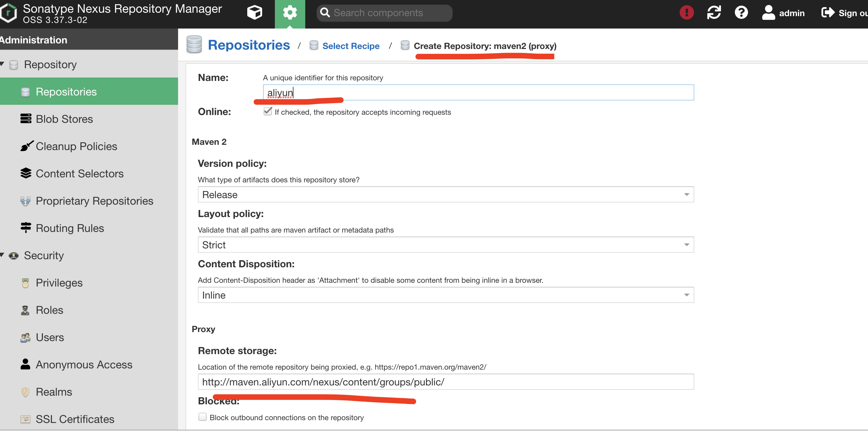The height and width of the screenshot is (431, 868).
Task: Click the Sign out icon
Action: pos(828,13)
